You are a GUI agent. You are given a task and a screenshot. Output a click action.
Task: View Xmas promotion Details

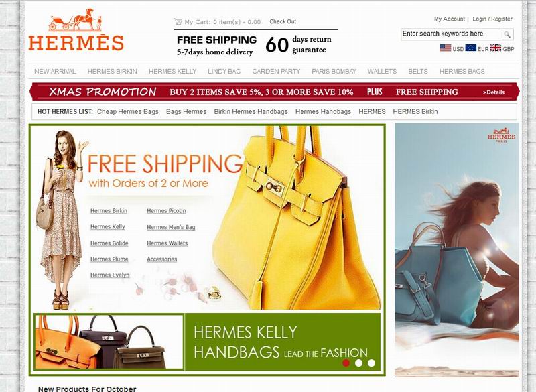tap(494, 92)
